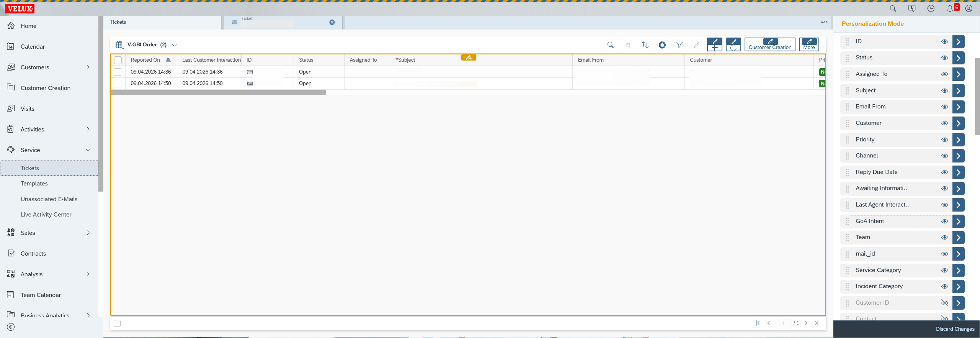This screenshot has height=338, width=980.
Task: Click the refresh button in ticket toolbar
Action: point(733,44)
